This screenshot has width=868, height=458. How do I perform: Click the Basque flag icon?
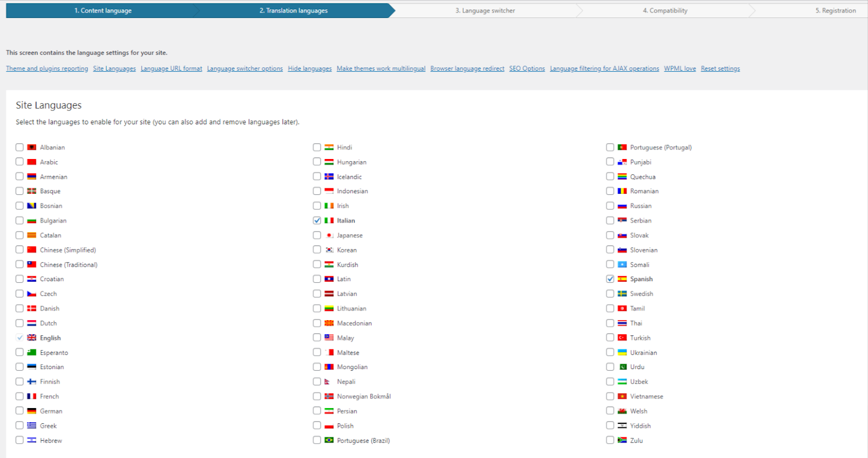pyautogui.click(x=31, y=192)
